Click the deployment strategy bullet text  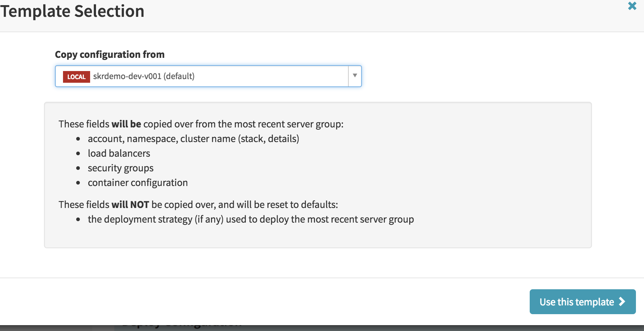[251, 219]
